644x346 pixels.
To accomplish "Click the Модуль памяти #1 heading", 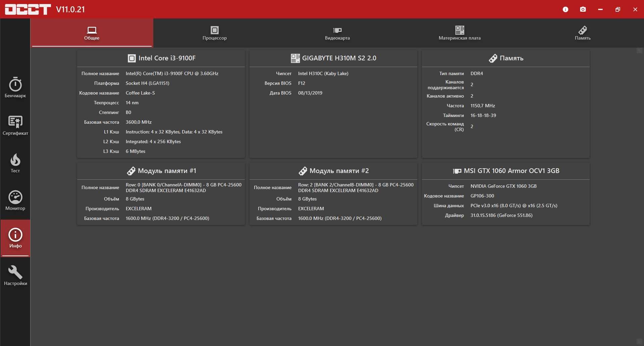I will point(167,171).
